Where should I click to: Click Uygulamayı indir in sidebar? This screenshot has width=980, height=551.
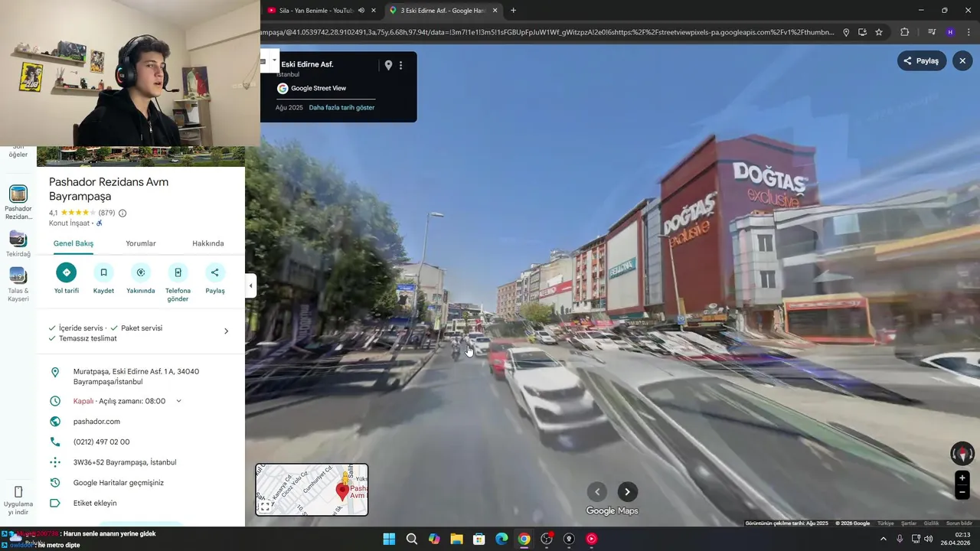click(18, 500)
